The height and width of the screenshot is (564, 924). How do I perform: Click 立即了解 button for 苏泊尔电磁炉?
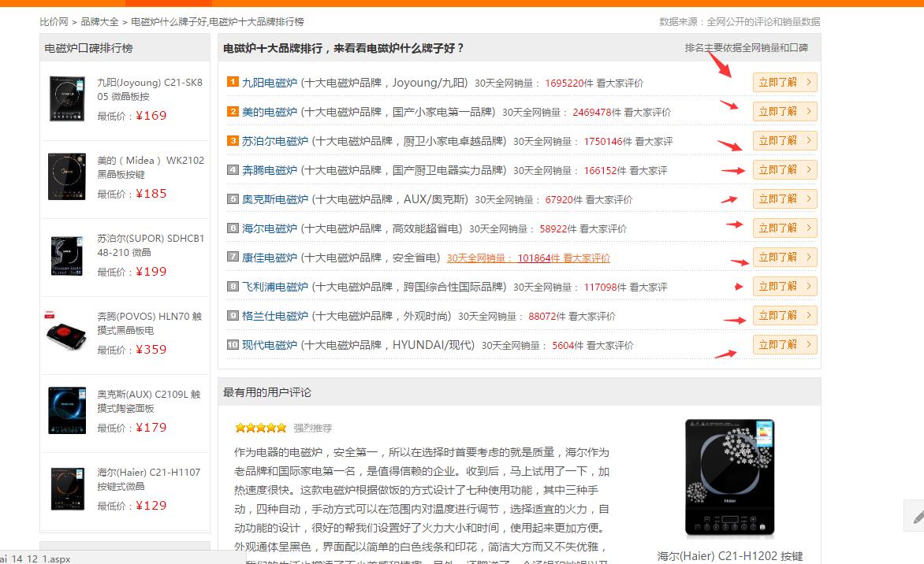tap(784, 140)
